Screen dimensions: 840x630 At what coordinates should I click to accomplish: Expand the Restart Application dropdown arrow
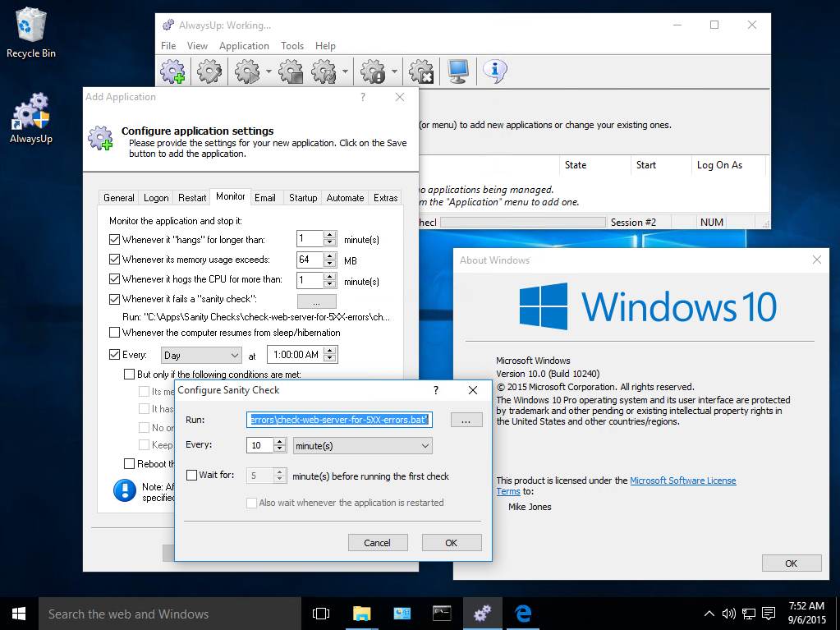[x=345, y=71]
